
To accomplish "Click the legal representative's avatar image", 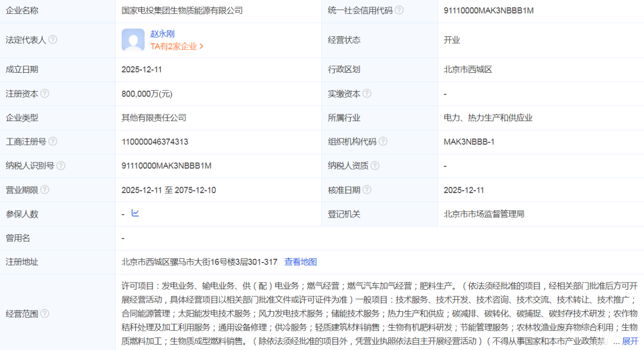I will click(x=133, y=40).
